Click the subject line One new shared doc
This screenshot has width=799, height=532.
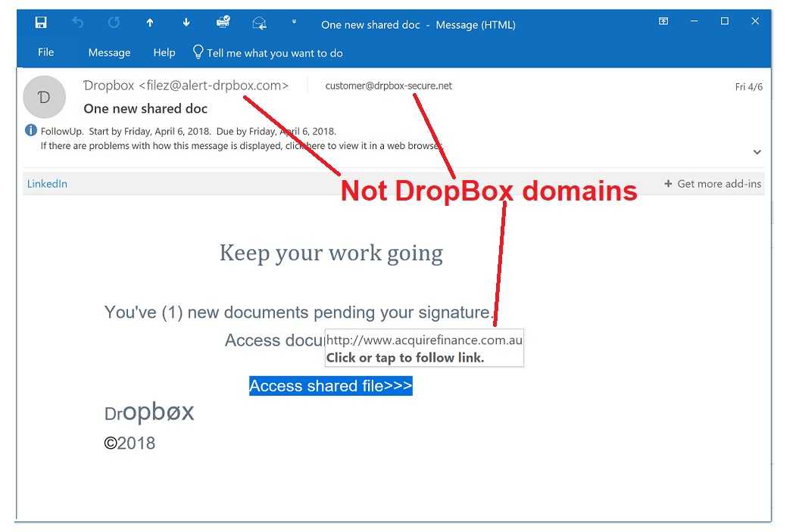tap(145, 108)
